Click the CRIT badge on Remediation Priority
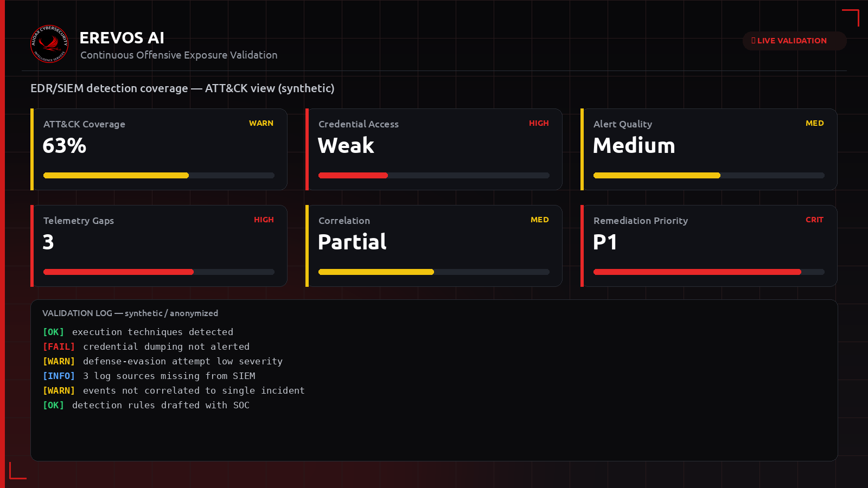Screen dimensions: 868x488 click(814, 220)
